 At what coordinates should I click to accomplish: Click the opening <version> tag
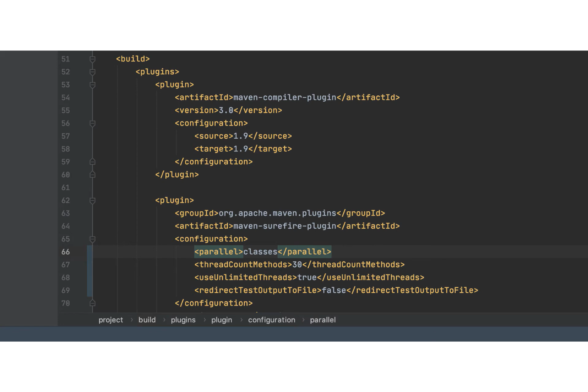pyautogui.click(x=197, y=110)
